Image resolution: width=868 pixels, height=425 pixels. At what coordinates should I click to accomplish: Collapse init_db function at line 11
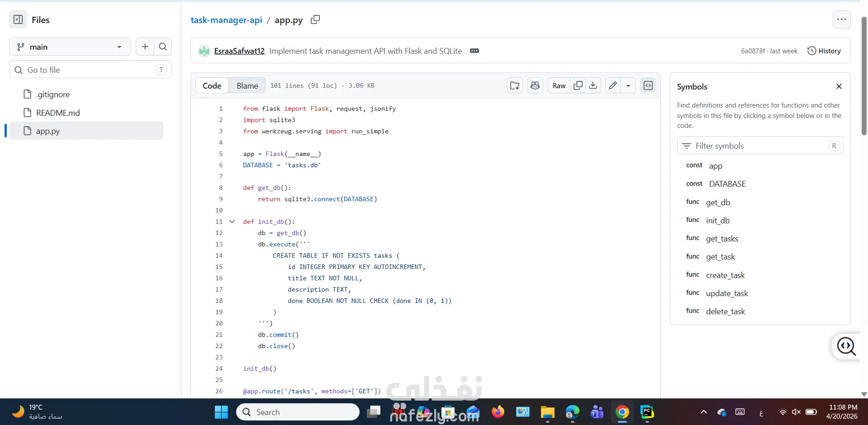[232, 222]
